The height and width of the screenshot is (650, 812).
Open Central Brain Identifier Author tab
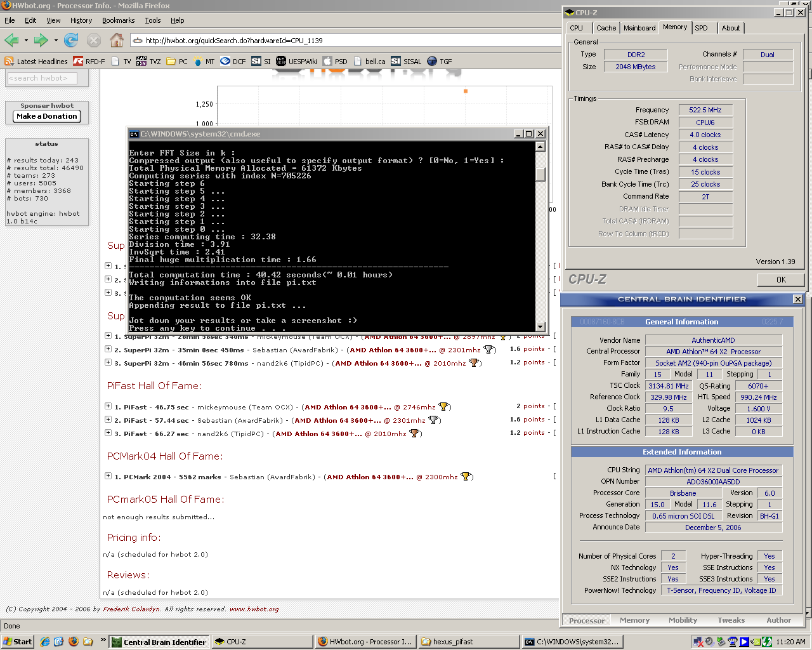coord(779,620)
